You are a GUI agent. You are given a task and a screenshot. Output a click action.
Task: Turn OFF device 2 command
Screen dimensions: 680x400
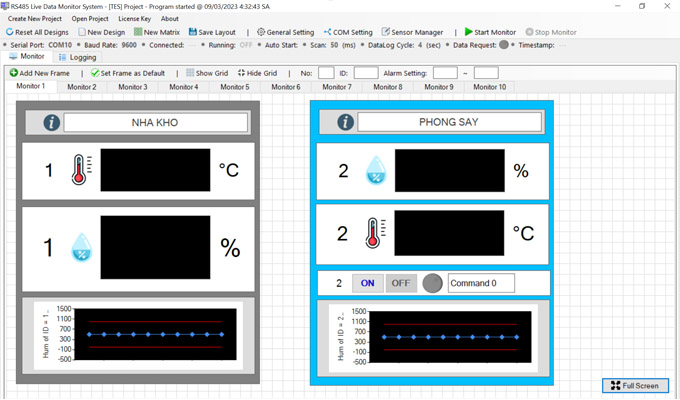coord(400,283)
